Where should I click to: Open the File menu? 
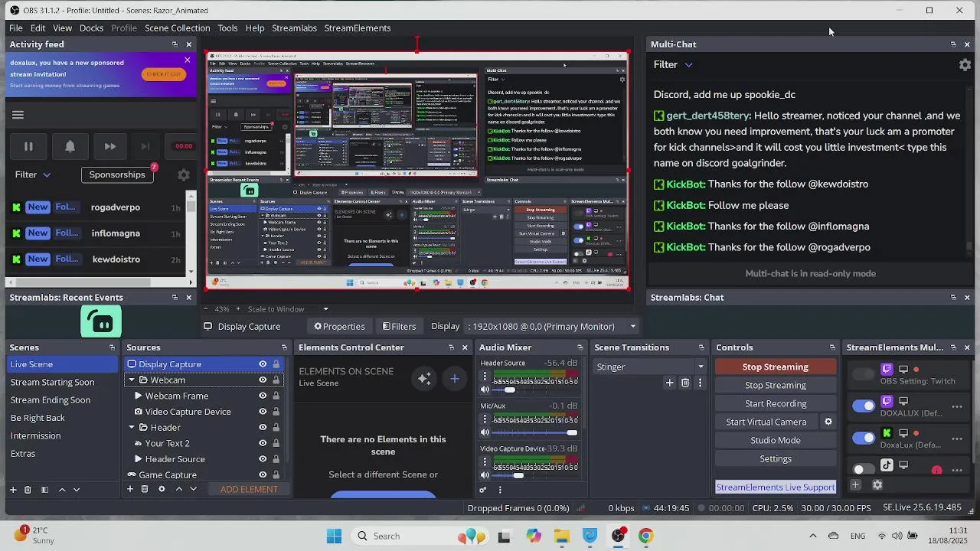click(15, 28)
